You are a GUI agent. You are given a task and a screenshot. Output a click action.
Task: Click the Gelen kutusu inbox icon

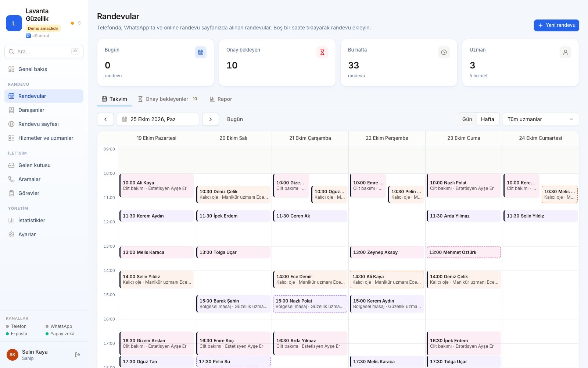tap(11, 165)
